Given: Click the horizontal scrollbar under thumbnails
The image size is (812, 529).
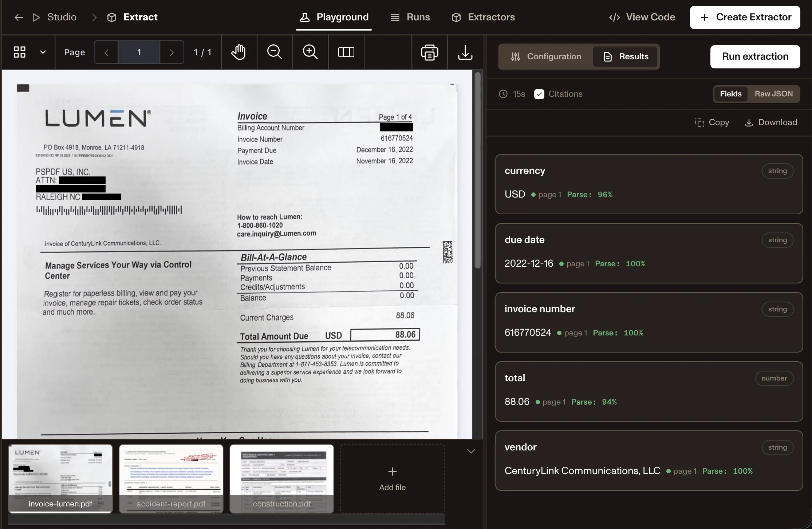Looking at the screenshot, I should click(226, 519).
